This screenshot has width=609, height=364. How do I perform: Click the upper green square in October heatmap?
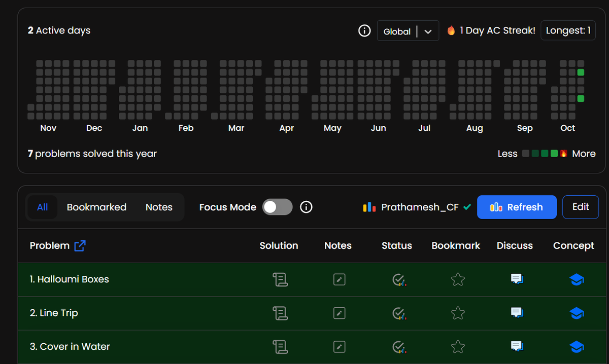click(x=581, y=72)
